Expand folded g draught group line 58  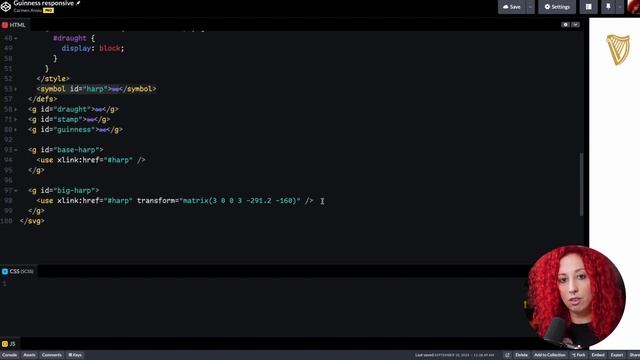coord(16,109)
